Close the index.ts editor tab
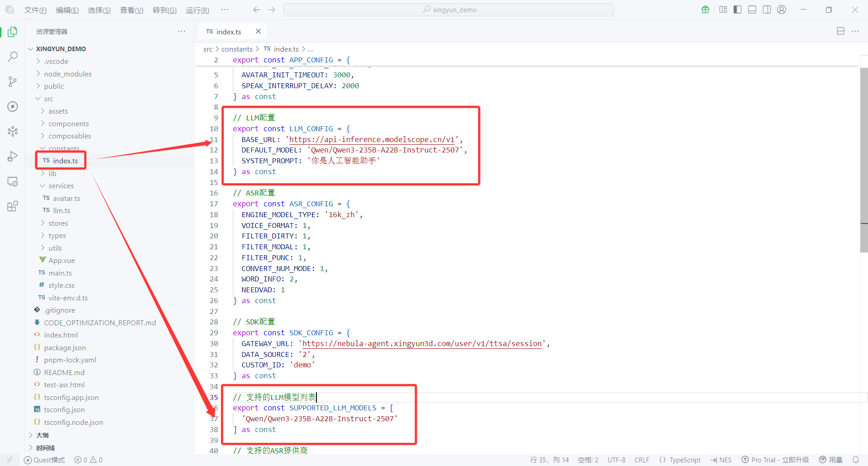This screenshot has width=868, height=466. click(258, 31)
